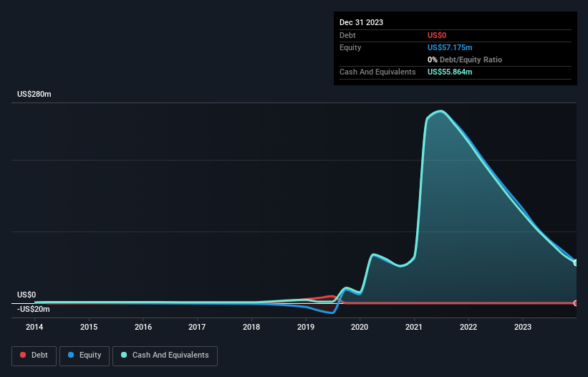Click the Cash And Equivalents tooltip row label
This screenshot has height=377, width=588.
tap(377, 72)
